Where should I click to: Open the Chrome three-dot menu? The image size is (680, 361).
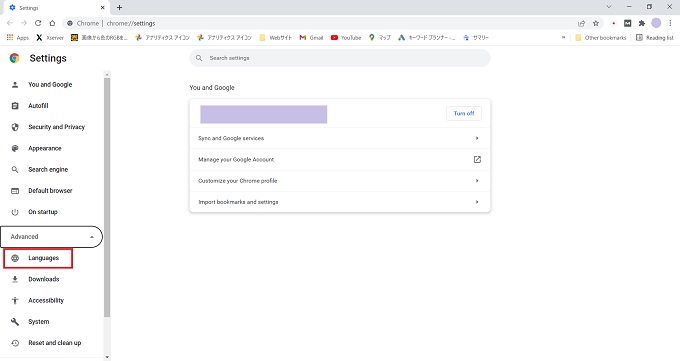(670, 23)
